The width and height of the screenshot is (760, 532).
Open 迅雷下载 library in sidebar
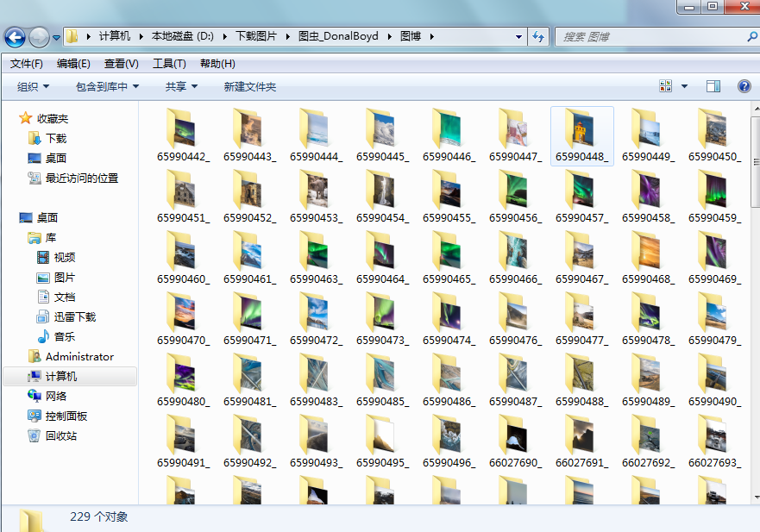click(74, 317)
